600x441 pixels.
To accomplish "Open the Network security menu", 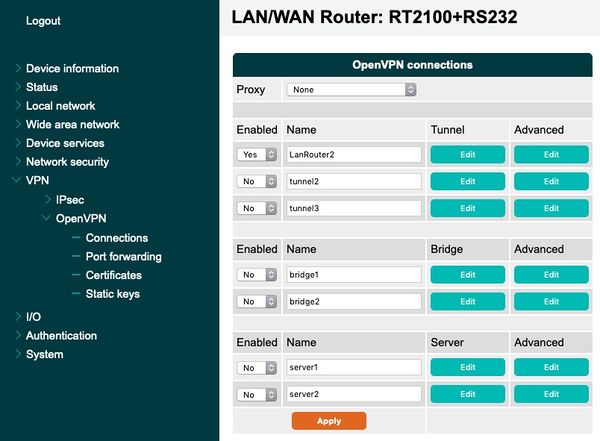I will coord(67,162).
